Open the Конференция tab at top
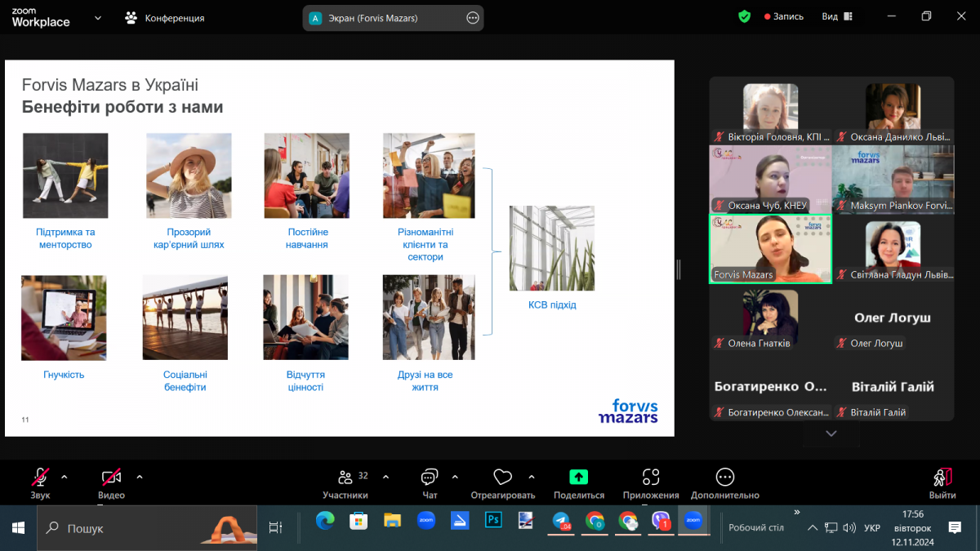This screenshot has height=551, width=980. point(165,17)
